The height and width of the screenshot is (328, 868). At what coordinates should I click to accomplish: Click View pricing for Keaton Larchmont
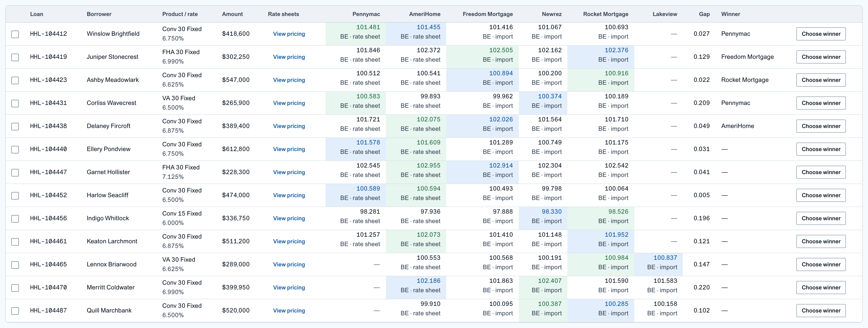tap(289, 242)
